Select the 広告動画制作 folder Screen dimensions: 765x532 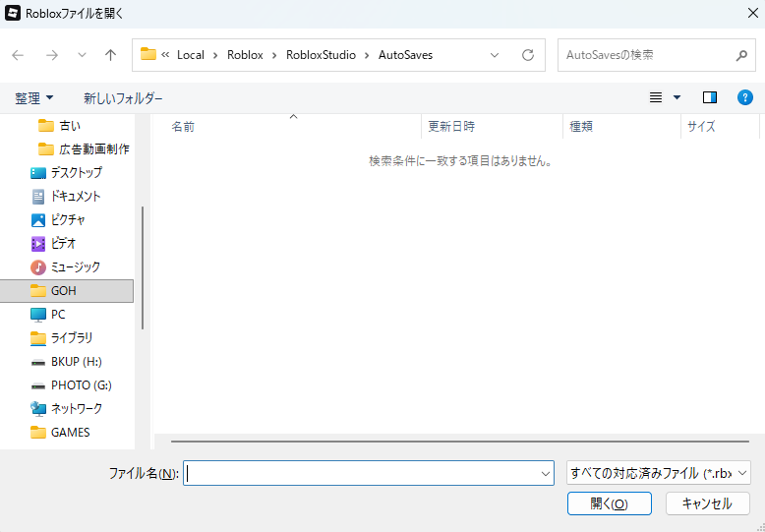[x=84, y=149]
